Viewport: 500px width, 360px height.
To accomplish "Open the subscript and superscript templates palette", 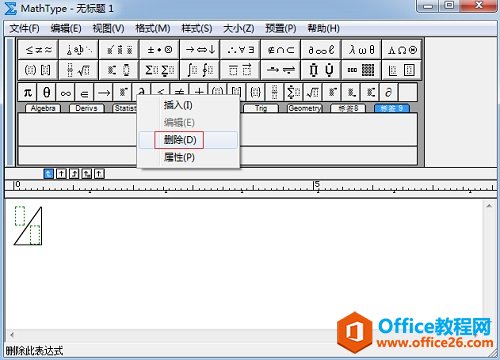I will click(119, 70).
